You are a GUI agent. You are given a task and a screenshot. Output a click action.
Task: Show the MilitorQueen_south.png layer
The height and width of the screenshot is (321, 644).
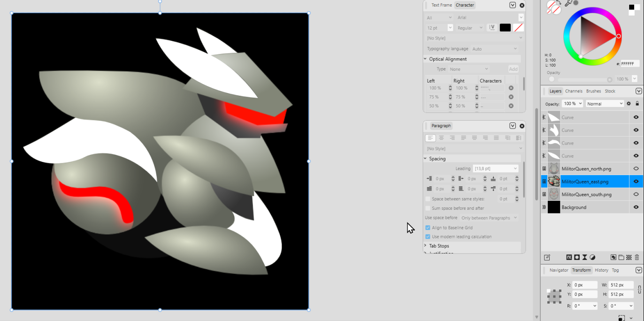636,194
